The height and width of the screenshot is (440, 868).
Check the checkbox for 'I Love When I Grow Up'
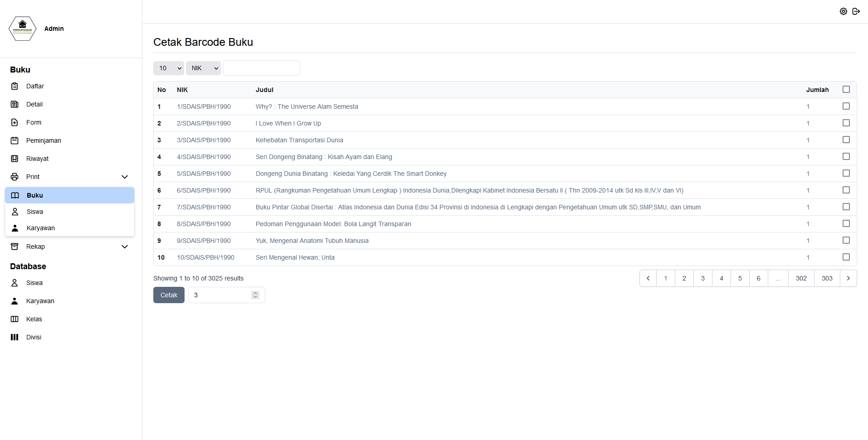point(846,122)
